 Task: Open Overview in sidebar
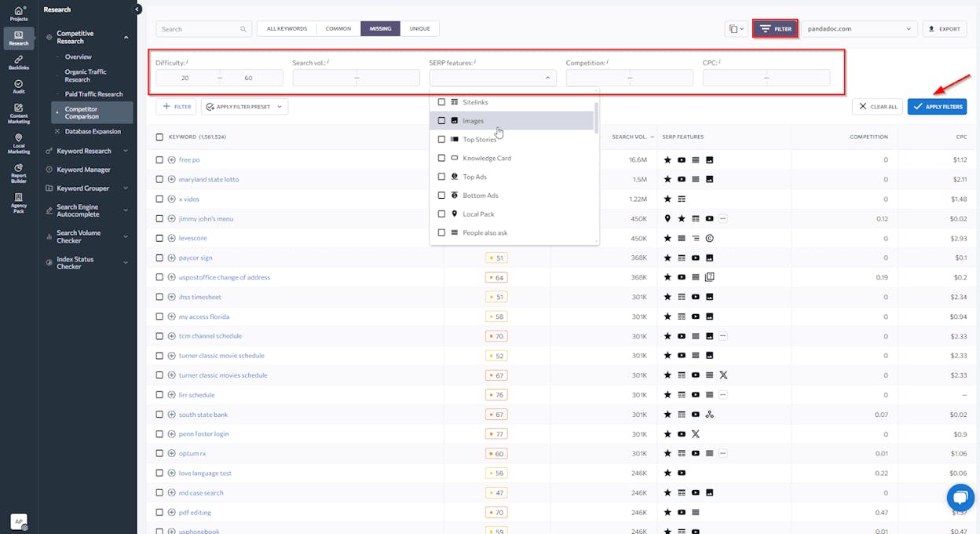click(78, 57)
